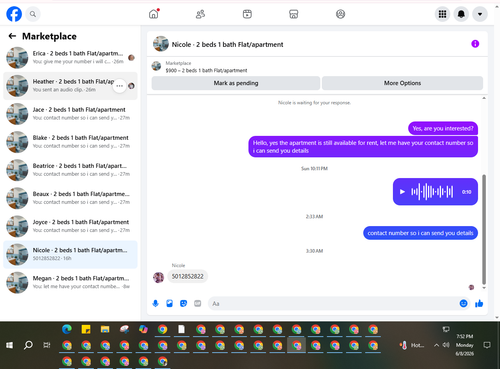Screen dimensions: 500x369
Task: Open Task View on the taskbar
Action: (x=47, y=345)
